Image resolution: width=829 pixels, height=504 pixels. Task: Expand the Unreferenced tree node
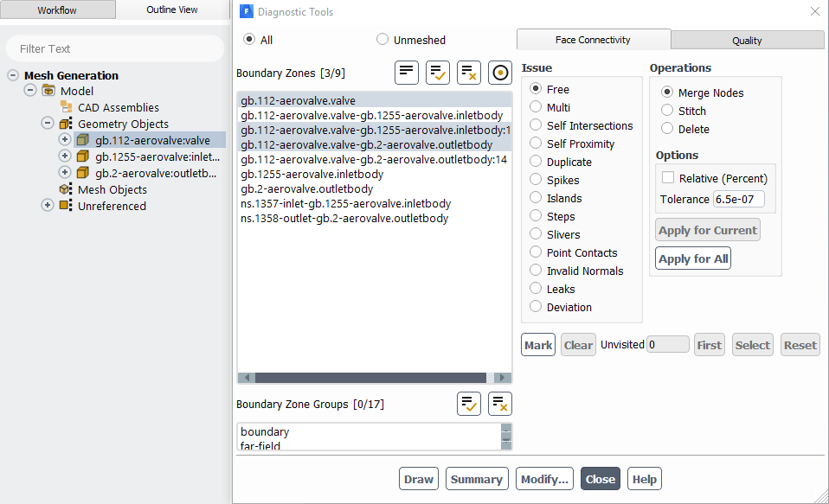(x=48, y=206)
